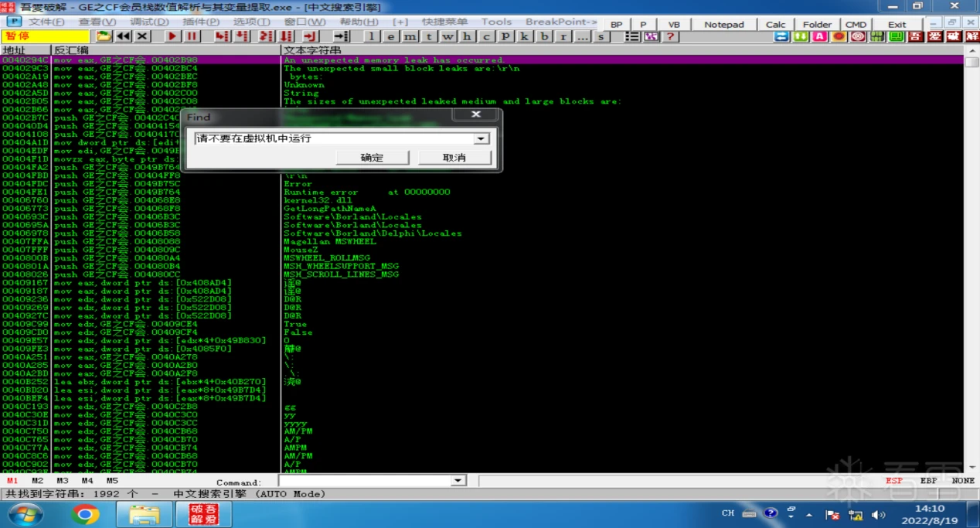980x528 pixels.
Task: Open the 文件(F) menu
Action: point(46,22)
